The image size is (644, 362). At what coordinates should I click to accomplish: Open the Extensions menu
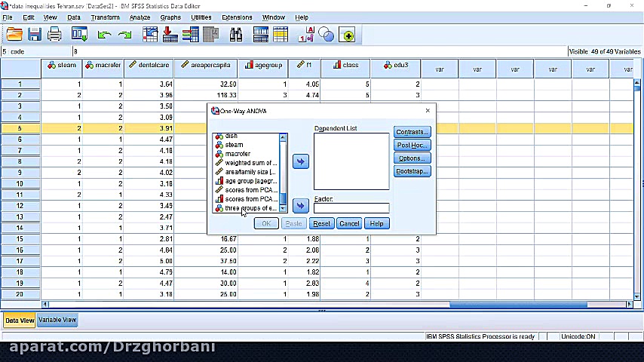(x=237, y=17)
